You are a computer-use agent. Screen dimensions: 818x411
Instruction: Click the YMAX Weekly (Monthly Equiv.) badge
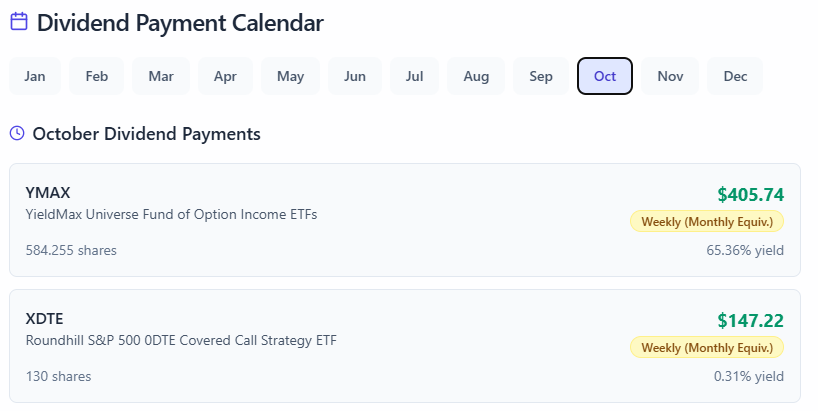(707, 221)
